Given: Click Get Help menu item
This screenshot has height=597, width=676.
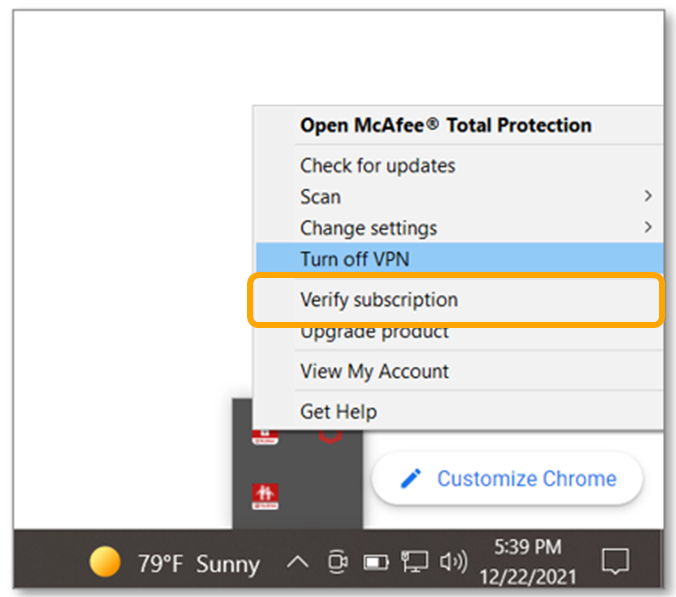Looking at the screenshot, I should (x=338, y=411).
